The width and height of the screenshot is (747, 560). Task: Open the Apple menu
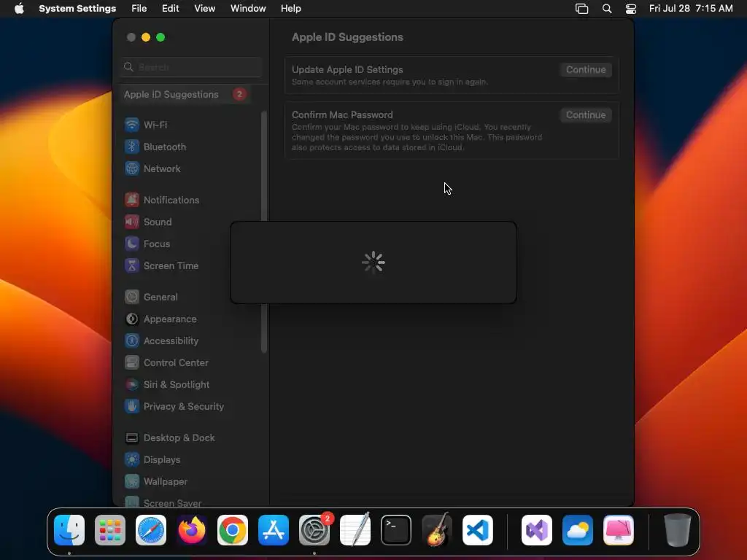(19, 9)
